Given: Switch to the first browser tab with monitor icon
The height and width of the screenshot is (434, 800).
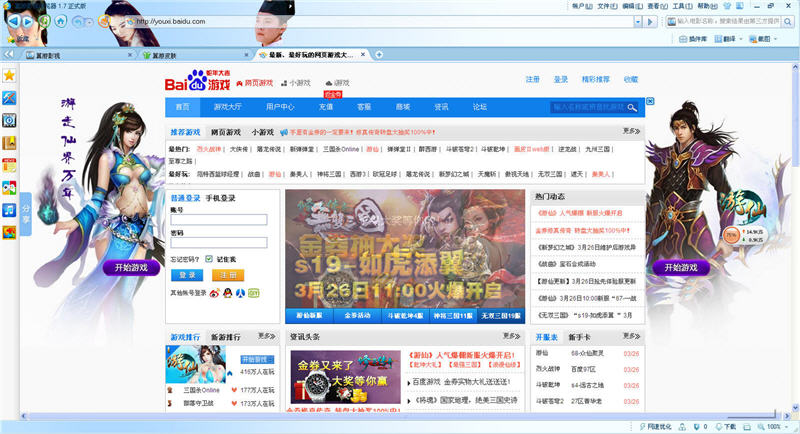Looking at the screenshot, I should click(77, 55).
